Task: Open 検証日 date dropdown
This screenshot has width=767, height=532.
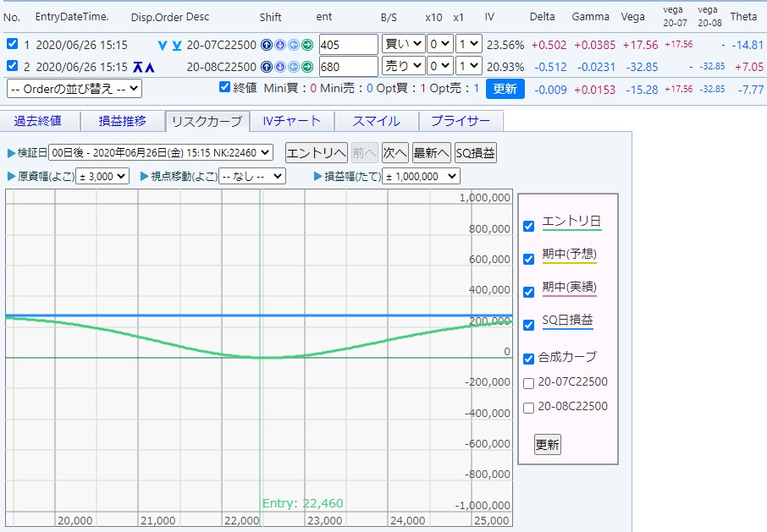Action: tap(161, 153)
